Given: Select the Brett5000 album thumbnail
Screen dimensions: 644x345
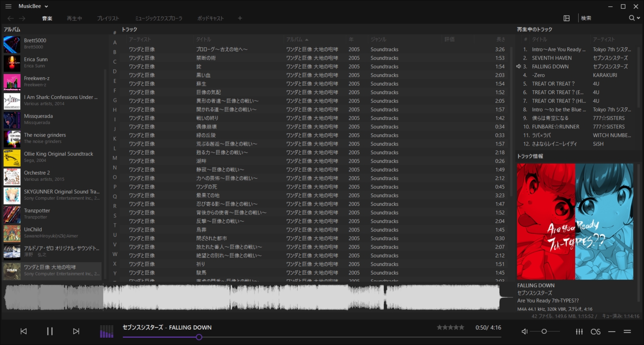Looking at the screenshot, I should click(12, 44).
